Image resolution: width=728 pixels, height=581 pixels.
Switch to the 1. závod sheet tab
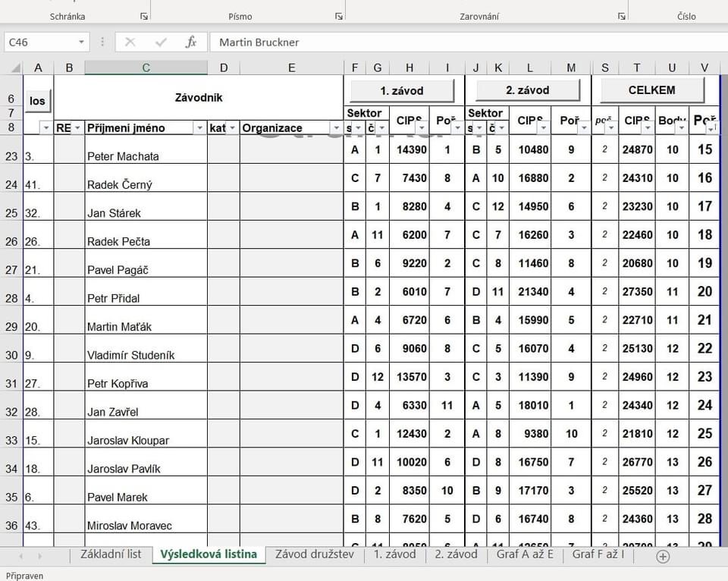tap(394, 554)
